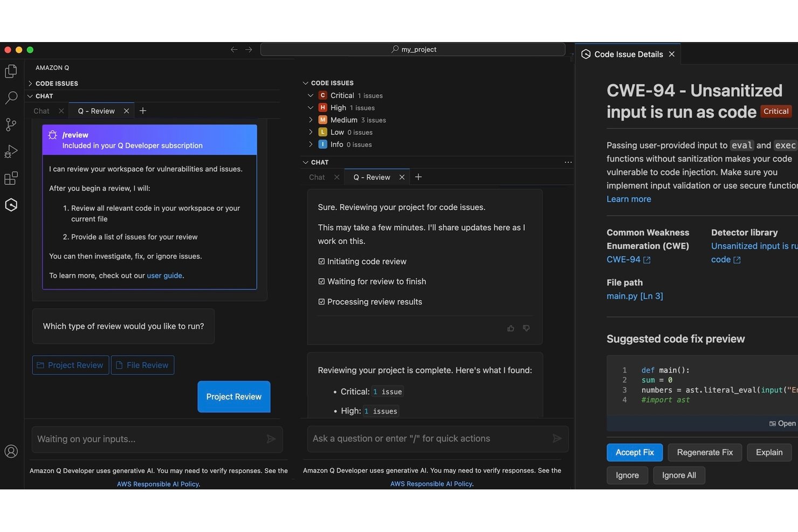Open the user guide link
798x532 pixels.
pos(164,275)
